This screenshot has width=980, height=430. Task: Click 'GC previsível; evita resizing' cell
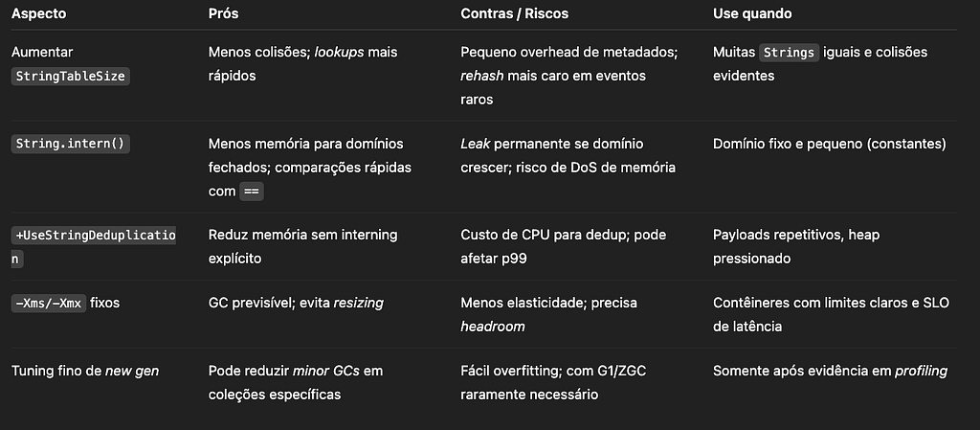point(296,304)
